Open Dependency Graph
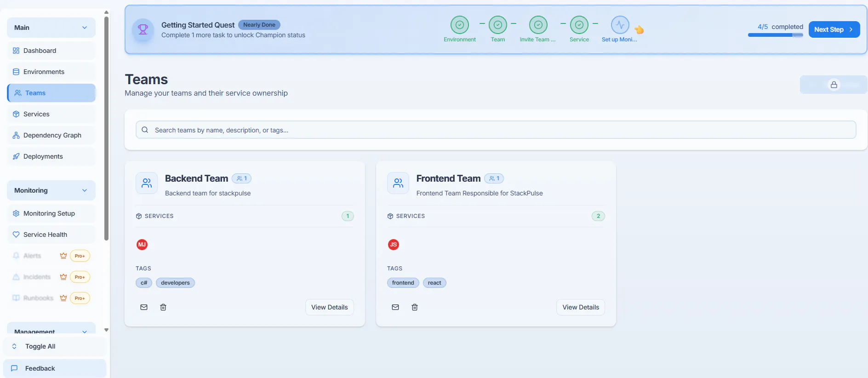Viewport: 868px width, 378px height. [51, 135]
